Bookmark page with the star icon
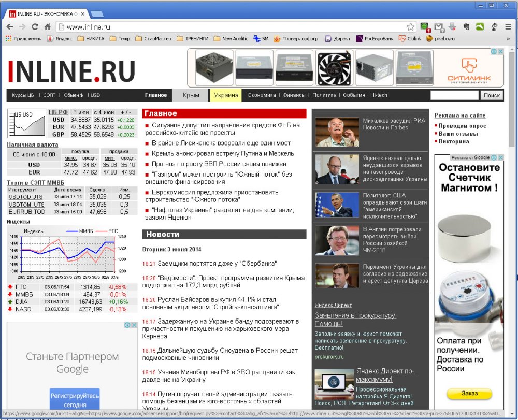This screenshot has height=420, width=518. tap(410, 27)
